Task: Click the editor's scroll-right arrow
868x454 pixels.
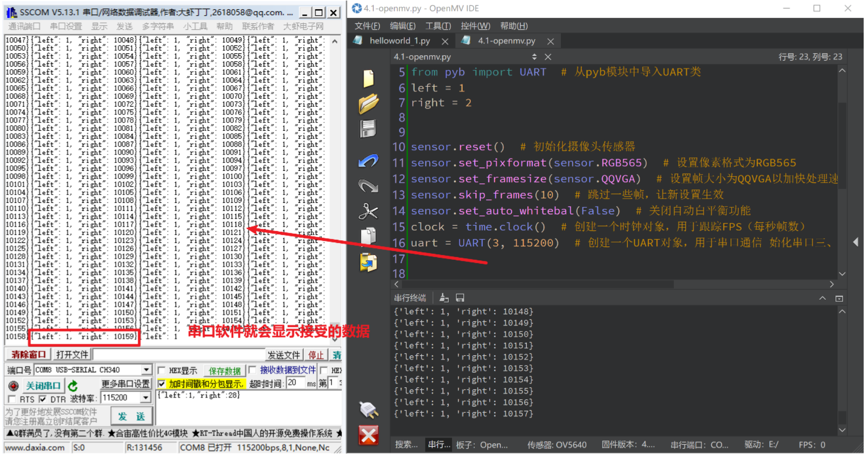Action: [832, 284]
